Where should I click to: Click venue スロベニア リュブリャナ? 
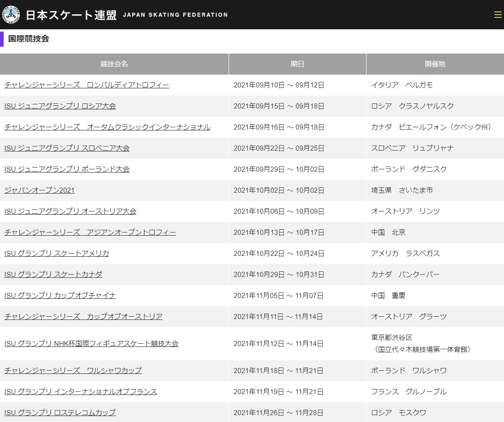click(x=412, y=148)
